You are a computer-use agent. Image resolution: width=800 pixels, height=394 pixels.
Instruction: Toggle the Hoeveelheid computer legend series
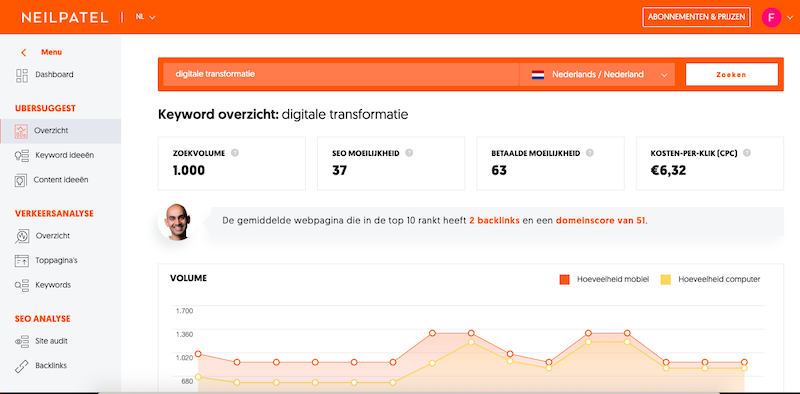[710, 279]
